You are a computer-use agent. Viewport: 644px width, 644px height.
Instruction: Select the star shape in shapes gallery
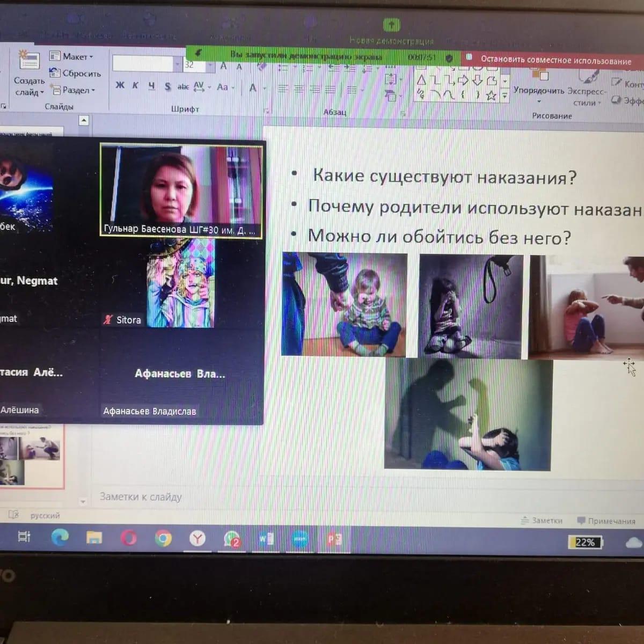pyautogui.click(x=491, y=96)
